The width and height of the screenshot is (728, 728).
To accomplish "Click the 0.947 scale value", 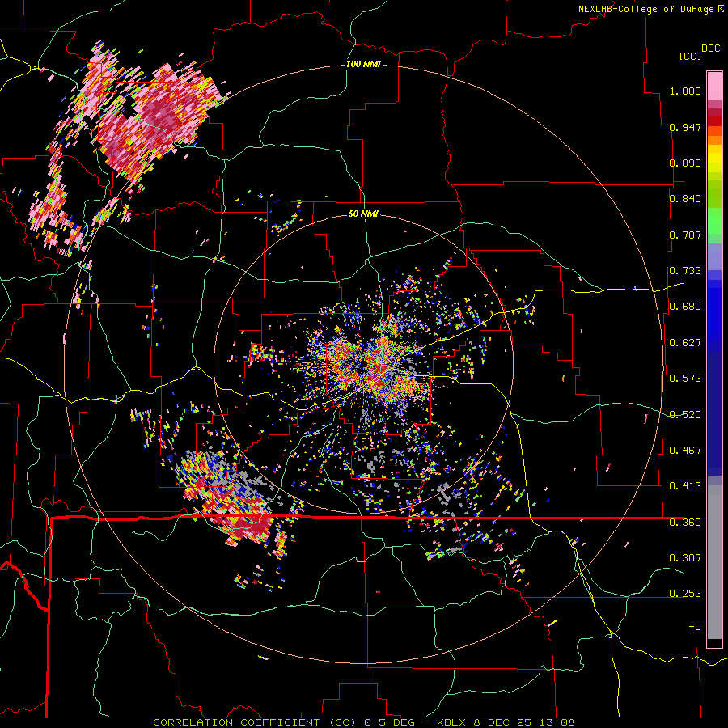I will 685,127.
